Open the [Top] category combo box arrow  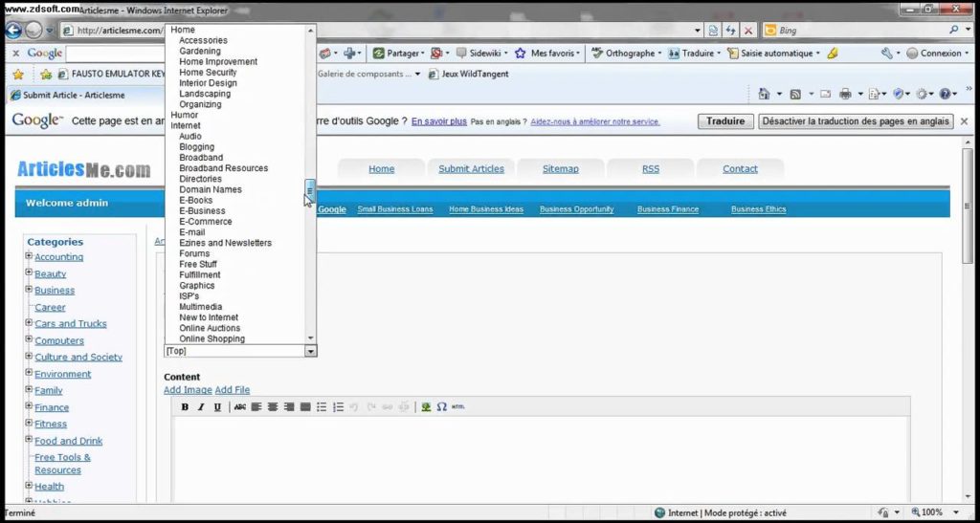pos(311,351)
